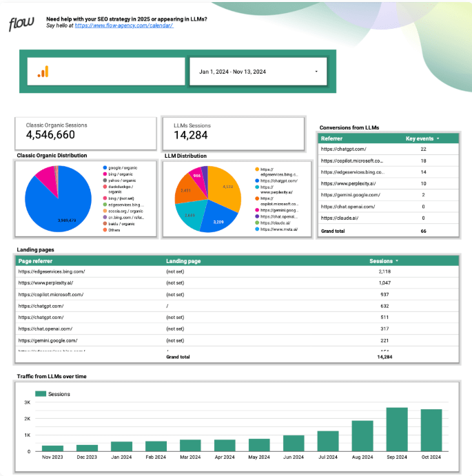The image size is (472, 476).
Task: Click the google / organic legend dot
Action: coord(103,168)
